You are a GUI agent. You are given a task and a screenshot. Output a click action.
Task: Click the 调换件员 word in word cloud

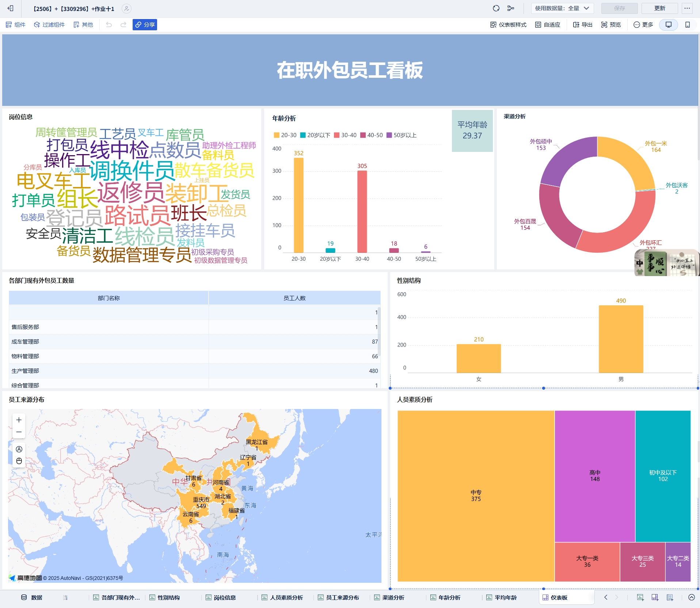[x=132, y=171]
